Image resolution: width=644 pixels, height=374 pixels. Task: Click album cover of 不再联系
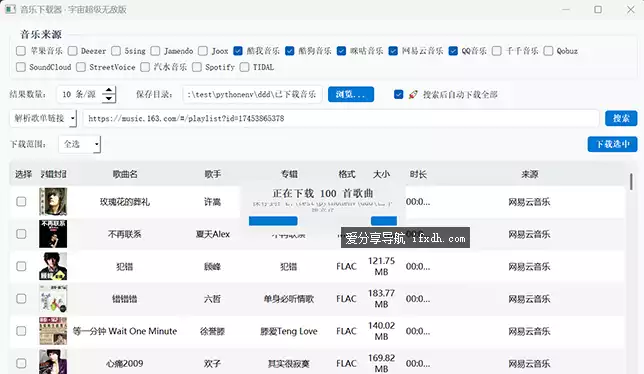point(53,234)
